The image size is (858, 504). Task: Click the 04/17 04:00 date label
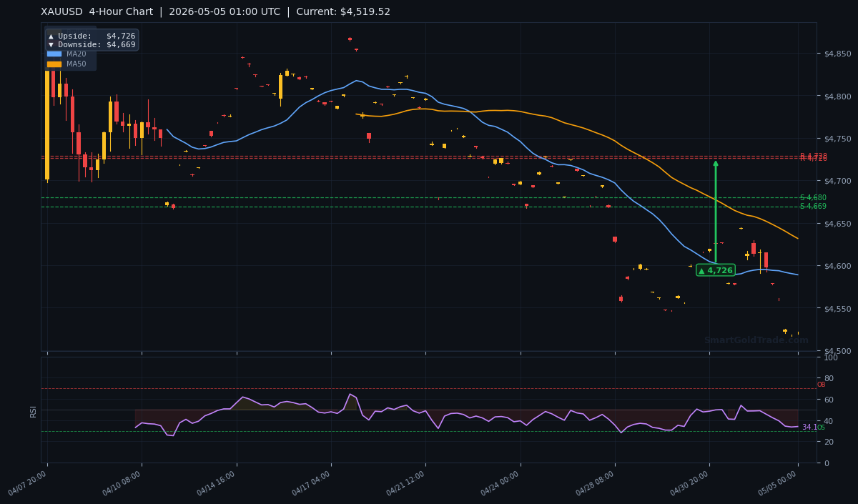click(312, 483)
